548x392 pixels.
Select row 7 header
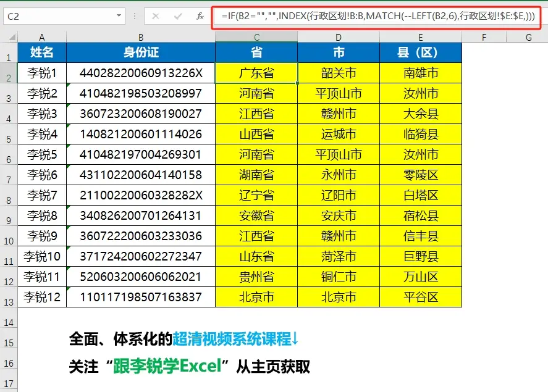[x=9, y=175]
